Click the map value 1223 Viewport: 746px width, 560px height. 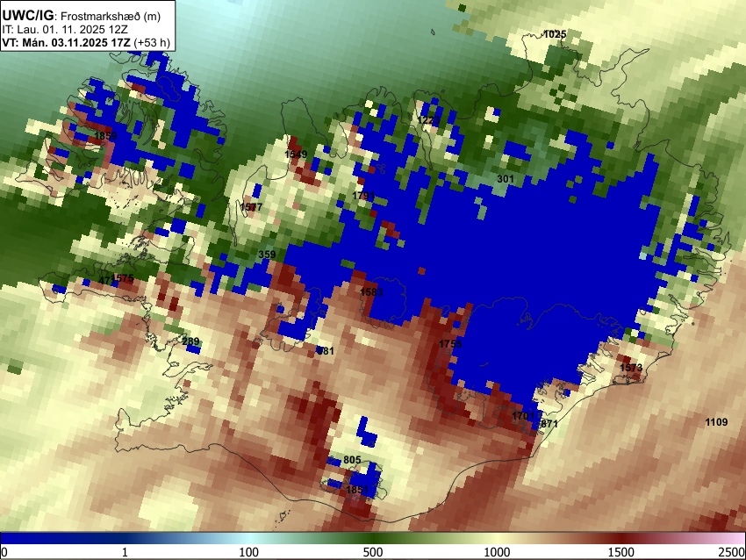click(428, 120)
